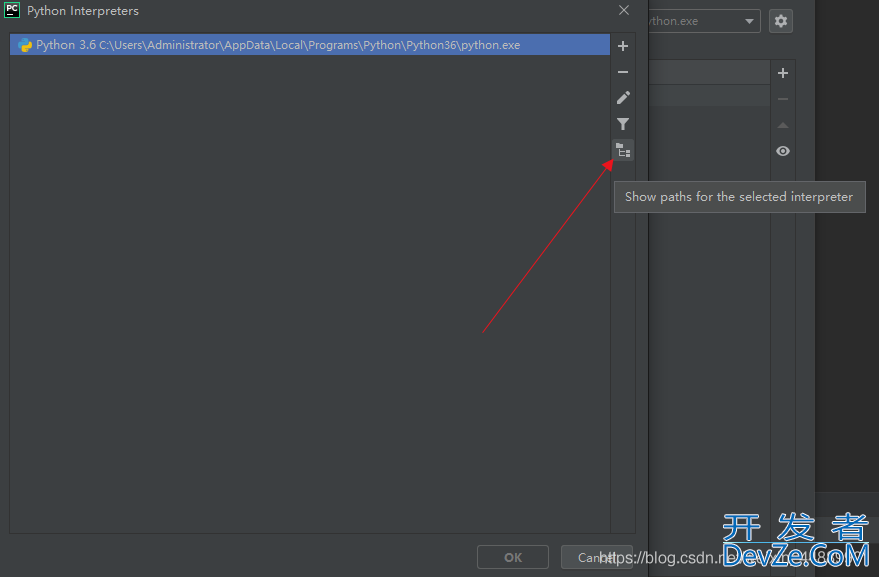The height and width of the screenshot is (577, 879).
Task: Click the PyCharm logo in the dialog title bar
Action: (12, 11)
